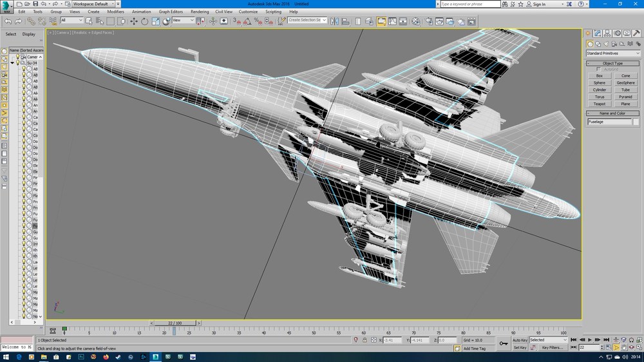Click the Field-of-View navigation icon
The height and width of the screenshot is (362, 644).
coord(616,347)
